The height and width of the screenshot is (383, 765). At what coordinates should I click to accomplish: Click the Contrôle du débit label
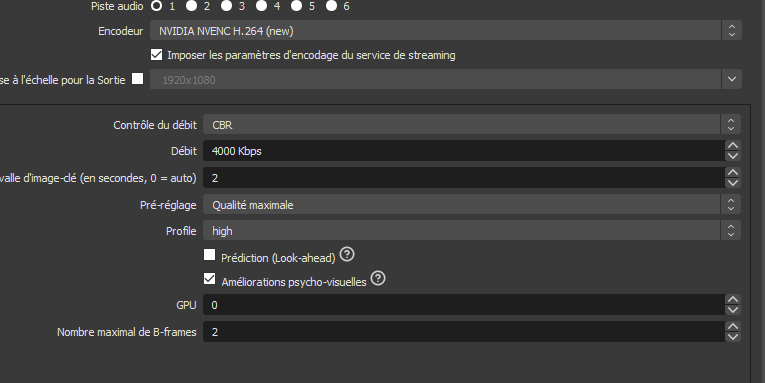tap(155, 125)
